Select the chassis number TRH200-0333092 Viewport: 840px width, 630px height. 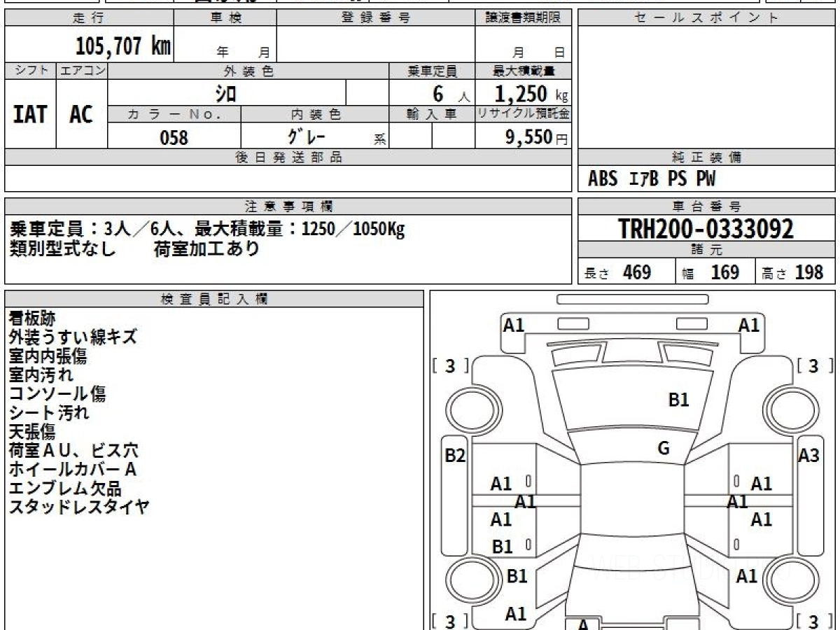coord(706,228)
